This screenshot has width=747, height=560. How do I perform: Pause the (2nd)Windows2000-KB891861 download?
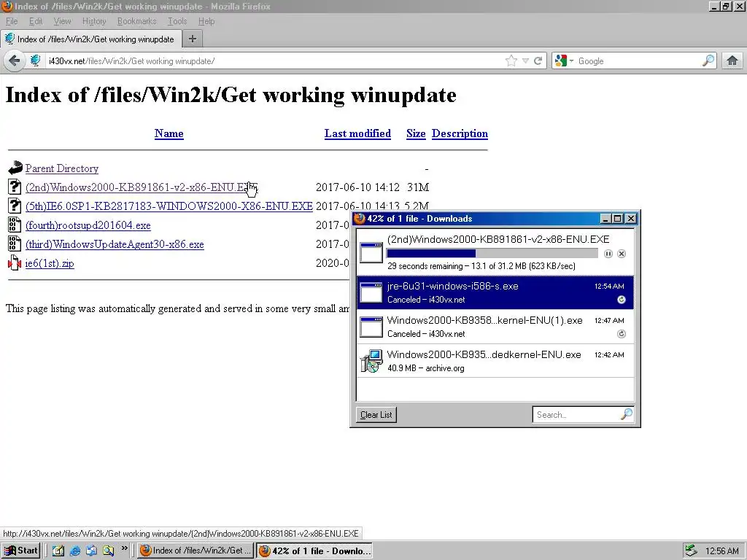coord(608,254)
